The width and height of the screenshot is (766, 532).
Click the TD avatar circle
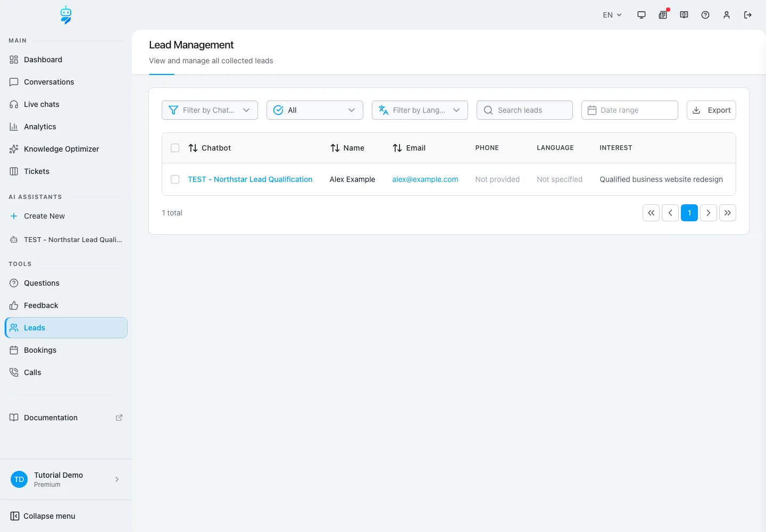19,479
